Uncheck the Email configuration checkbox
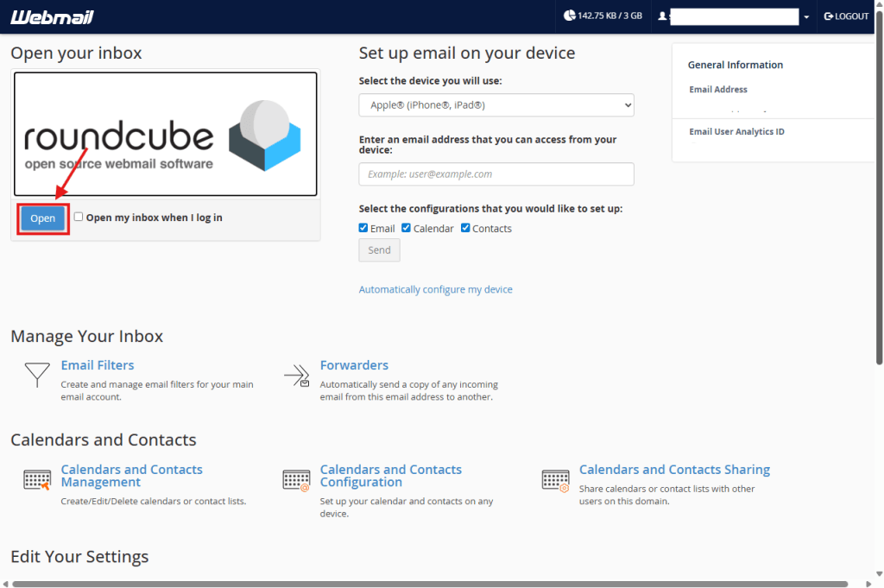884x588 pixels. click(363, 228)
